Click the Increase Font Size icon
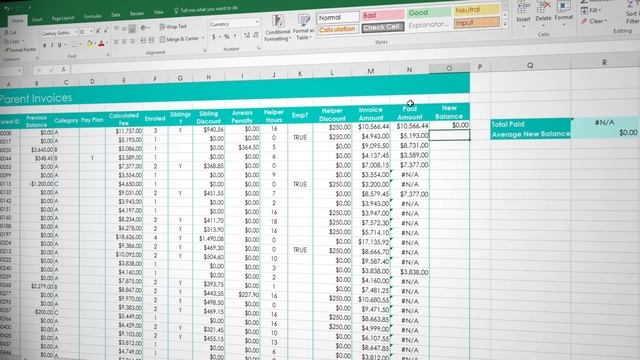Viewport: 640px width, 360px height. pos(98,31)
